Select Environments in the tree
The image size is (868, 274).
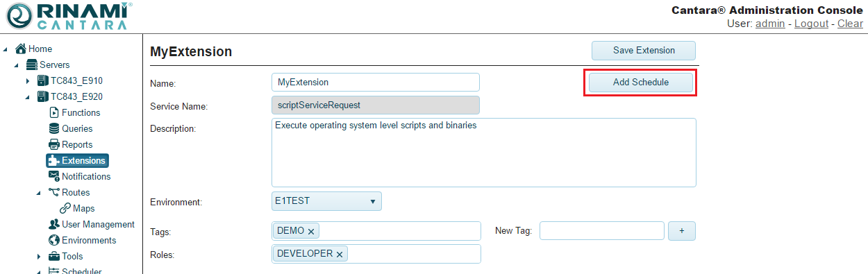tap(89, 241)
